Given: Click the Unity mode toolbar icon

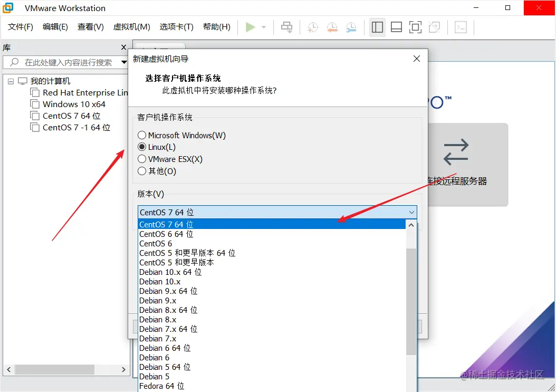Looking at the screenshot, I should click(x=434, y=27).
